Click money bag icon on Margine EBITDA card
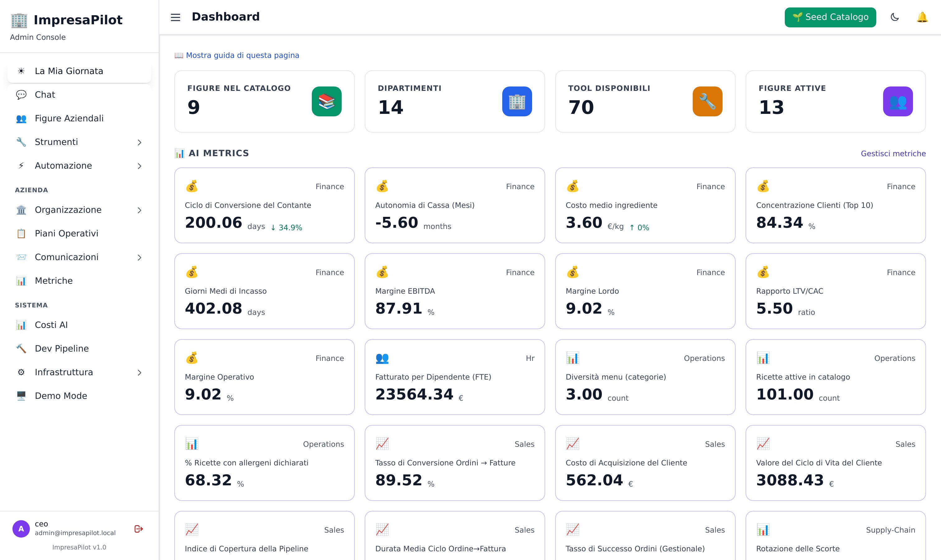 pyautogui.click(x=382, y=272)
